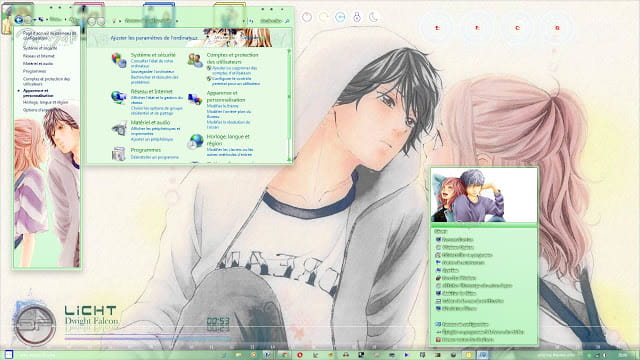Click the Control Panel vertical scrollbar

point(289,105)
